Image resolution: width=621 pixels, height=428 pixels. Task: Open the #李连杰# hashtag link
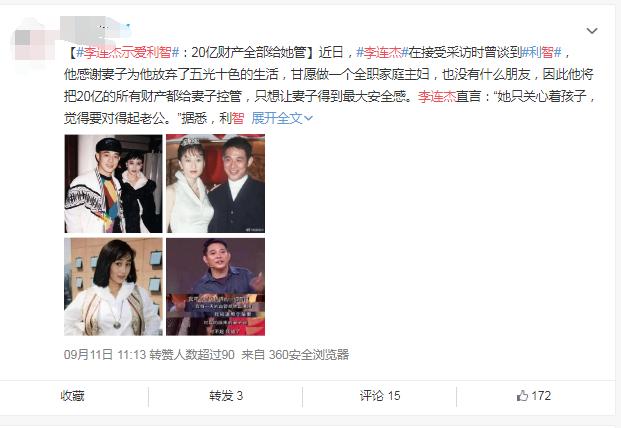[382, 52]
